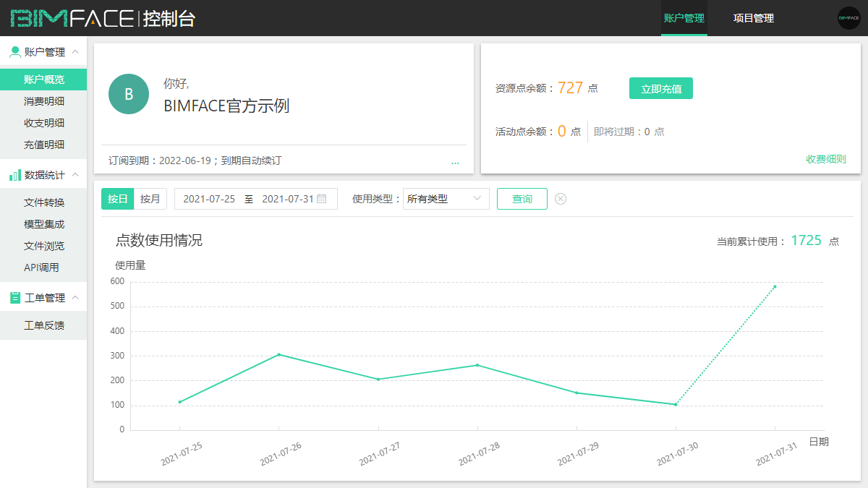Open the 所有类型 usage type dropdown
868x488 pixels.
coord(446,199)
